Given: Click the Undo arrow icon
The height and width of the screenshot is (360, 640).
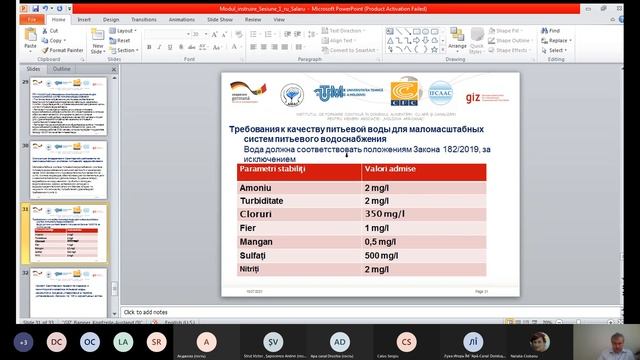Looking at the screenshot, I should [45, 9].
